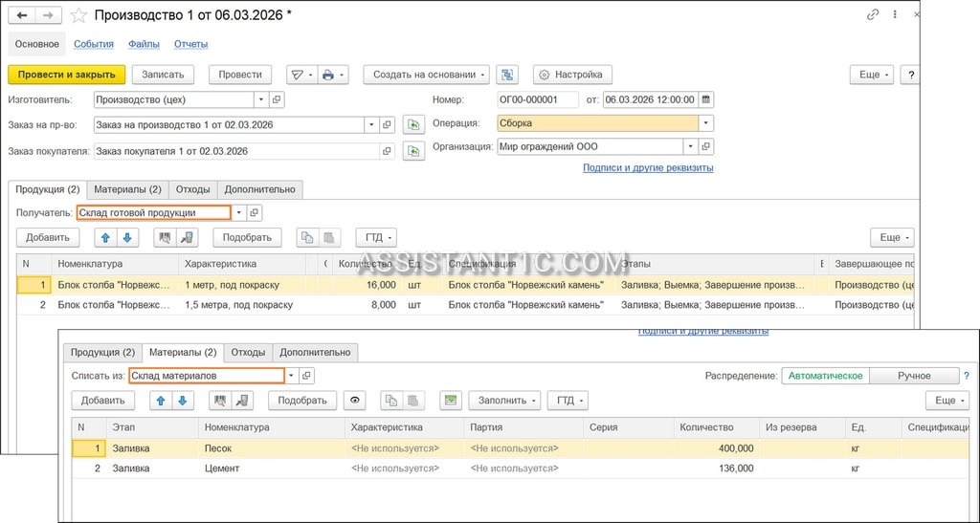The image size is (980, 523).
Task: Open the vertical dots menu in title bar
Action: click(895, 15)
